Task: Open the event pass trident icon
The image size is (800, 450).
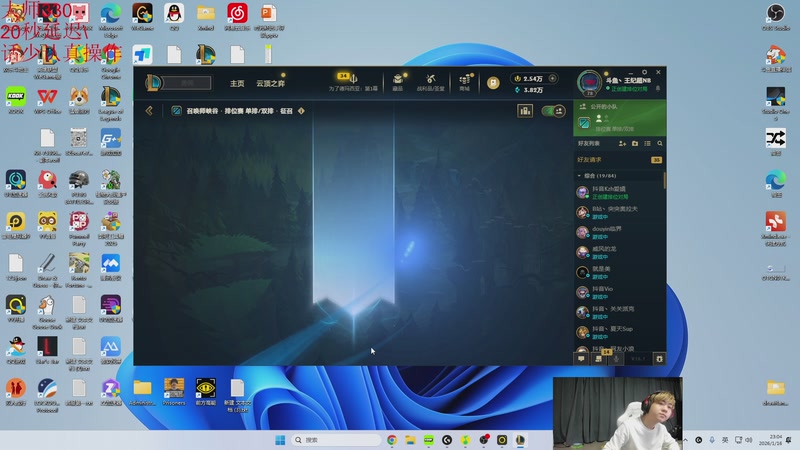Action: (x=353, y=79)
